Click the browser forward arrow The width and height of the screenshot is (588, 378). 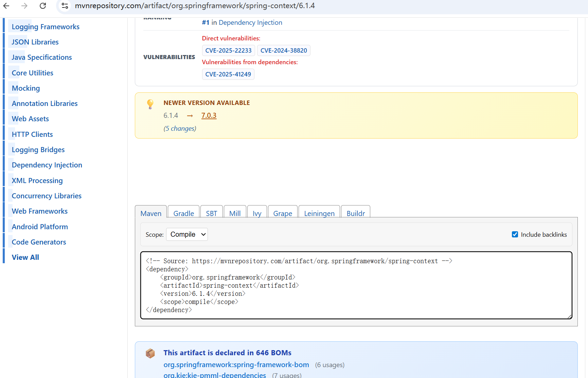tap(24, 6)
